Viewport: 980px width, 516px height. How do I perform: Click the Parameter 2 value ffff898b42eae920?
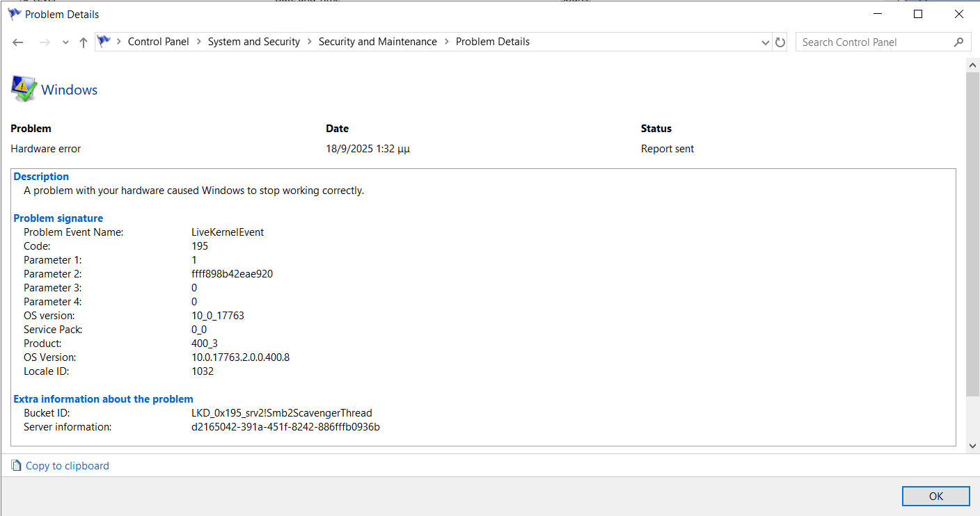point(232,274)
